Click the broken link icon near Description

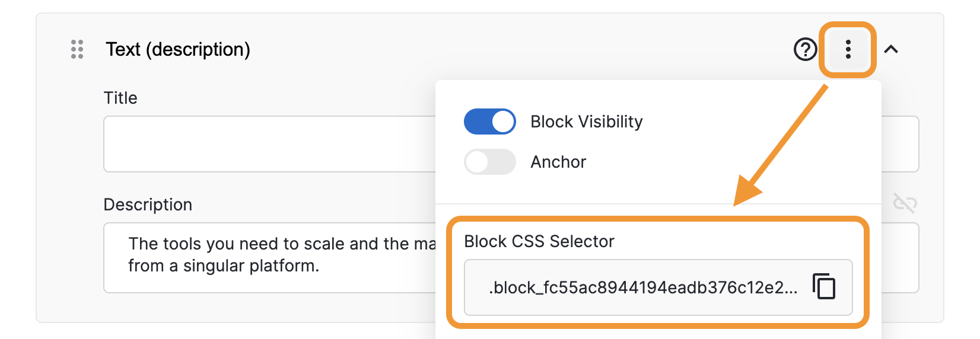click(905, 203)
